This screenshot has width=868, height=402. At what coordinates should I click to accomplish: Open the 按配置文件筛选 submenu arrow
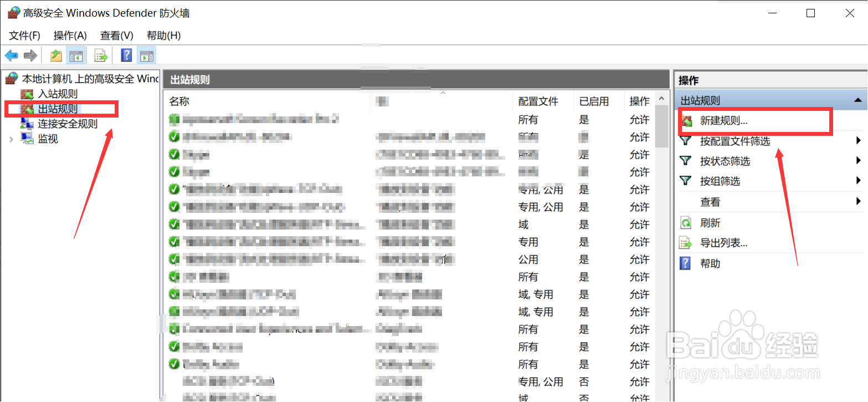[858, 141]
